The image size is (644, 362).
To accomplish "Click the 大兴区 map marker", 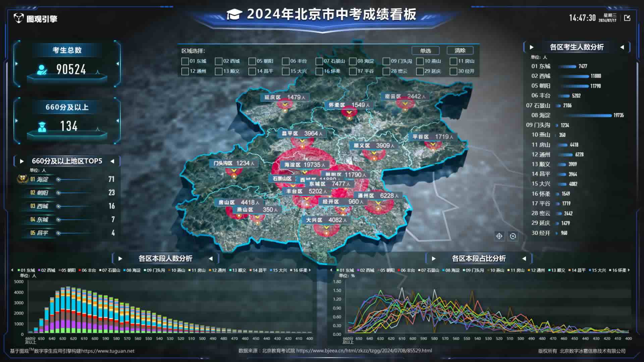I will (x=326, y=220).
